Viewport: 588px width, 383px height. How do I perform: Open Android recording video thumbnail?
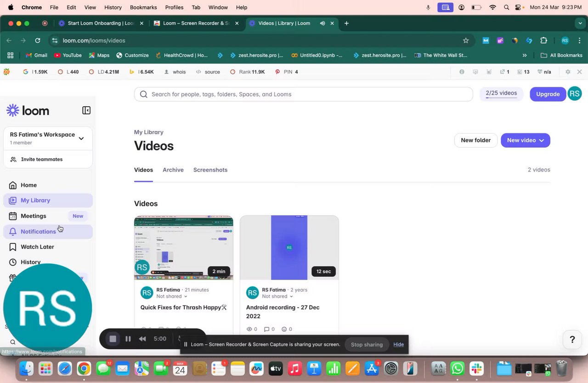coord(289,248)
